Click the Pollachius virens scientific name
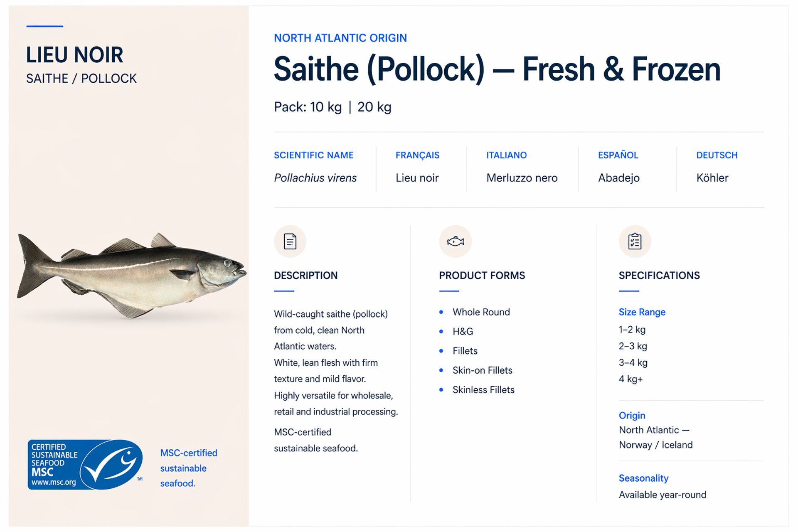This screenshot has height=532, width=798. pyautogui.click(x=315, y=178)
